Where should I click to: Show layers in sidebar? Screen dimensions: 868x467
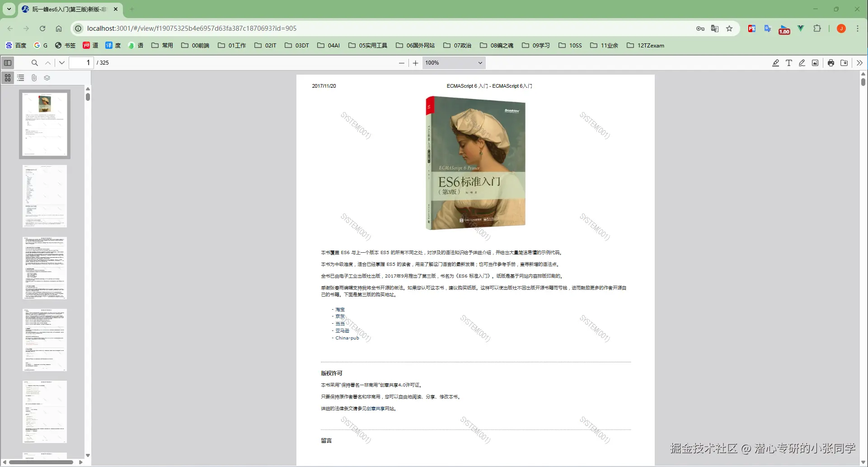coord(47,78)
